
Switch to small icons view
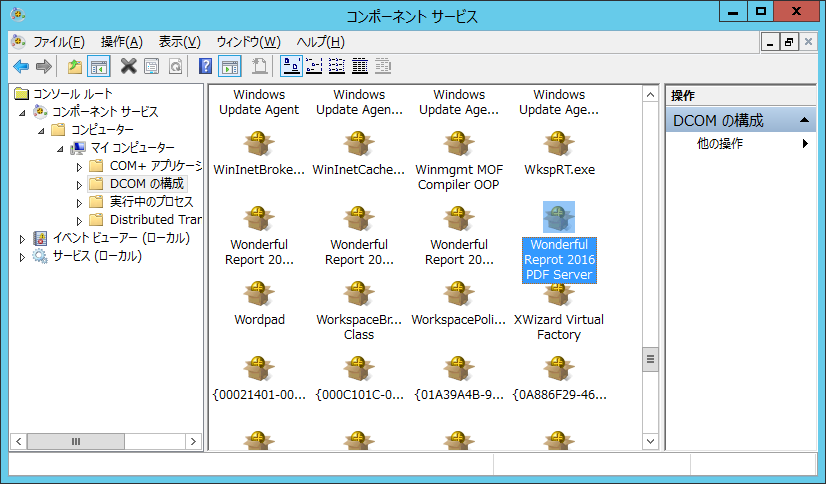314,66
